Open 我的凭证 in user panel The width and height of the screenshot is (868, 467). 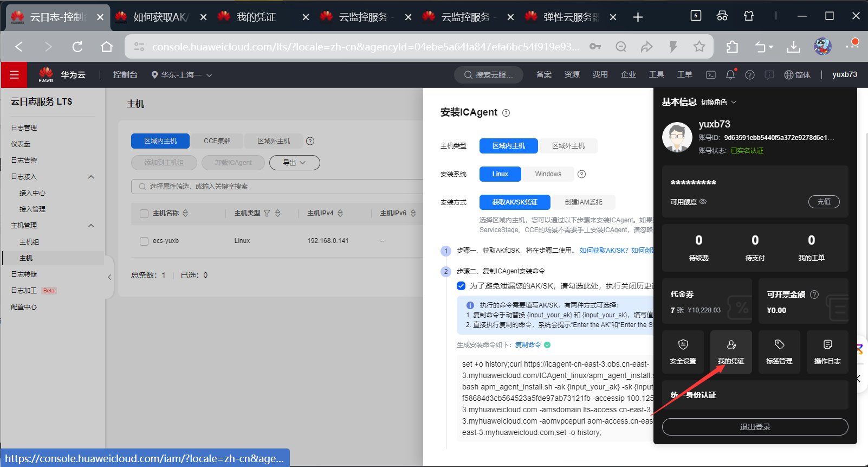pyautogui.click(x=731, y=352)
